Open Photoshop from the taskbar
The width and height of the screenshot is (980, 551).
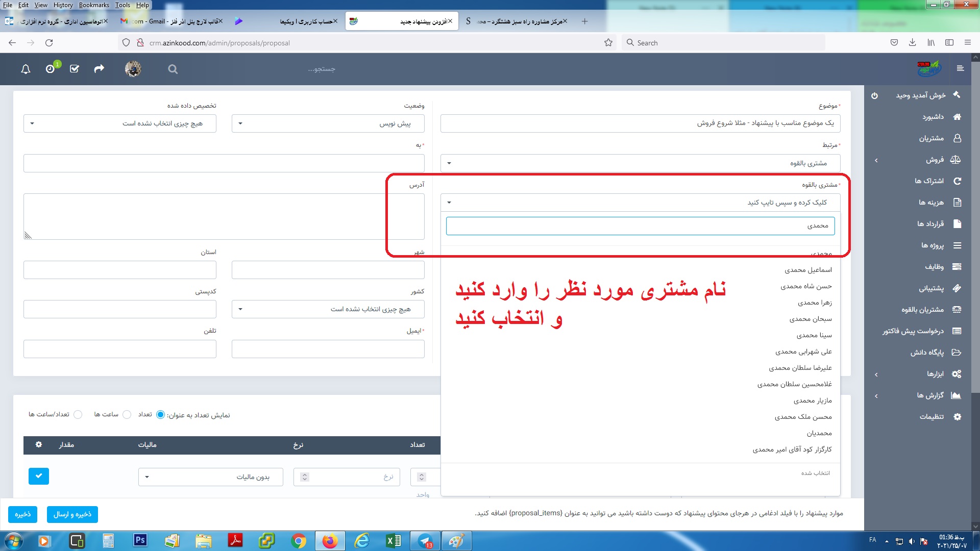140,540
